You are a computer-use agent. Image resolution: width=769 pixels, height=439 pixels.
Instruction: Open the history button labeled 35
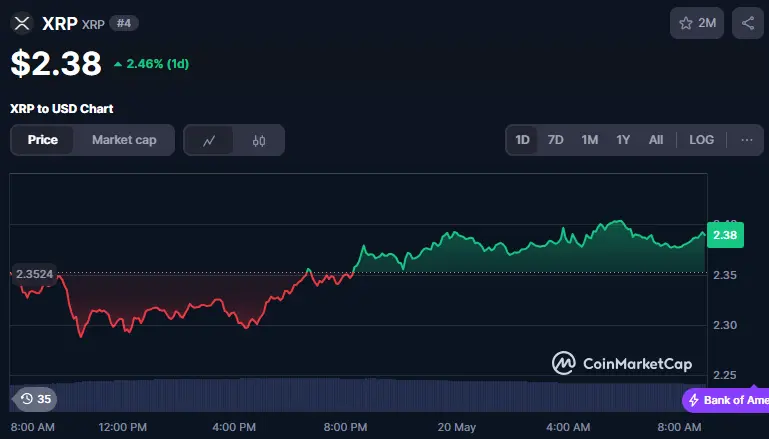pyautogui.click(x=35, y=399)
